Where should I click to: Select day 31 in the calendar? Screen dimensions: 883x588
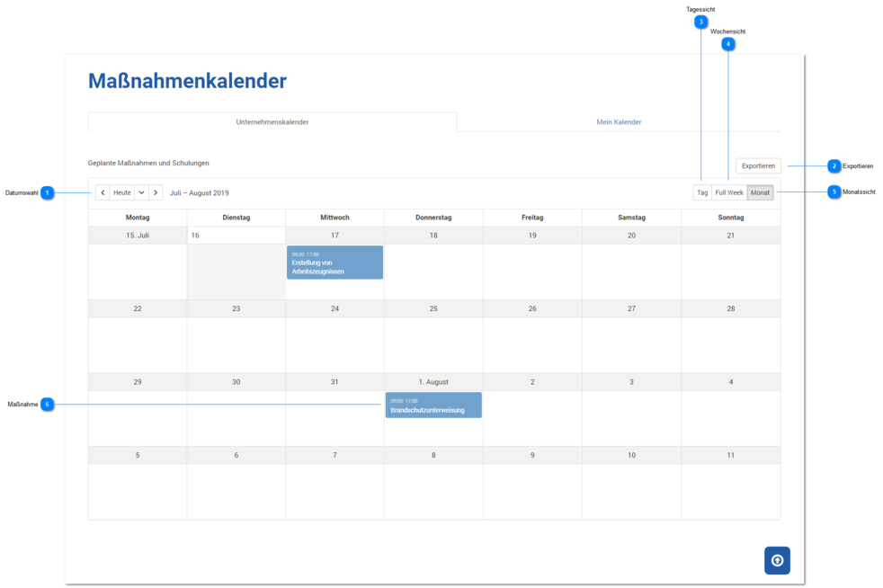pos(335,382)
